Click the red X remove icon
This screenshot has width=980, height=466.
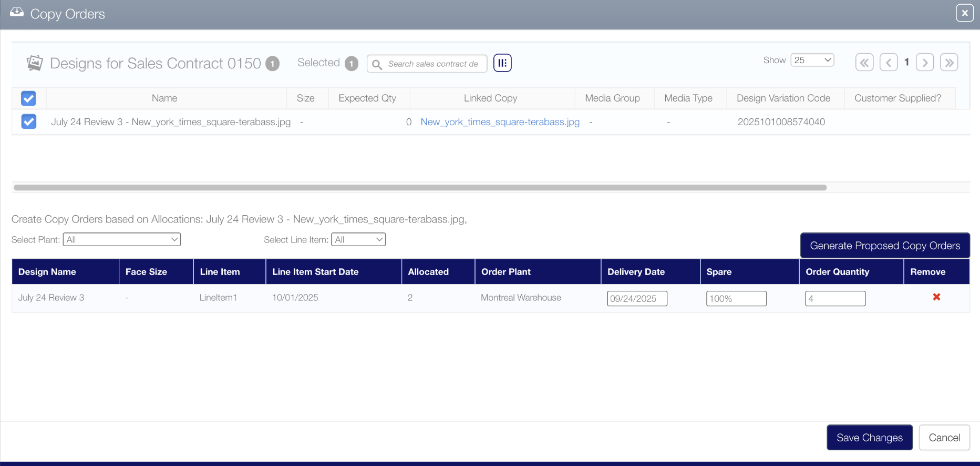pos(936,297)
